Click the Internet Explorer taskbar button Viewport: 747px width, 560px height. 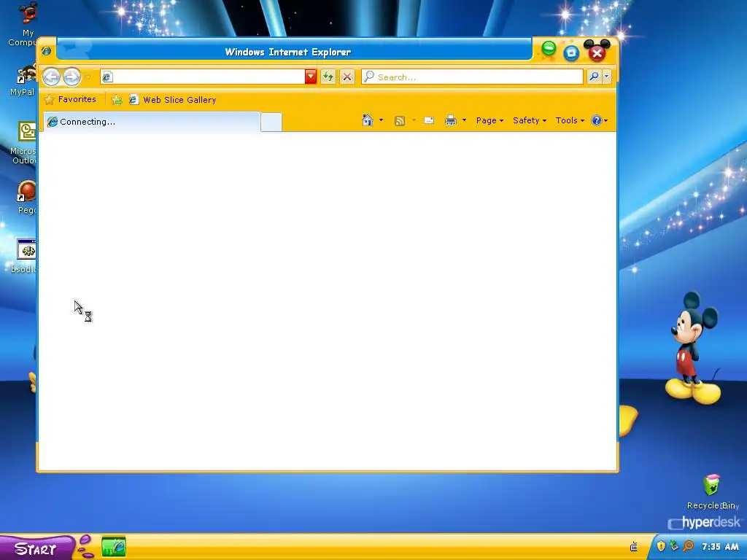[114, 547]
